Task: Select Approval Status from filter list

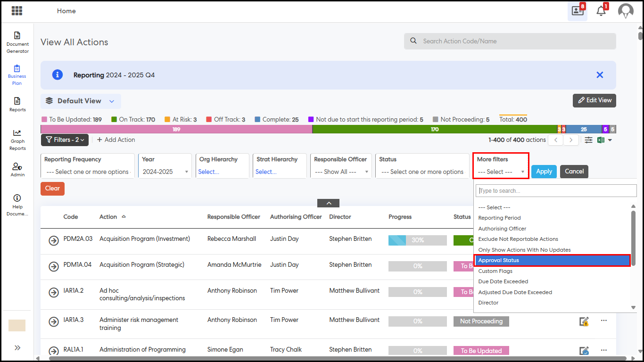Action: tap(552, 260)
